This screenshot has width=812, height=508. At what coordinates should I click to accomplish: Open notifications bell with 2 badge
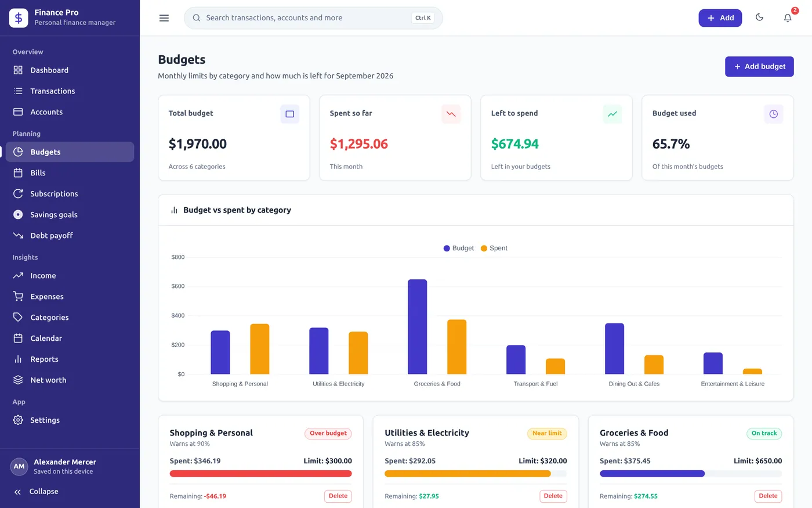pos(788,18)
